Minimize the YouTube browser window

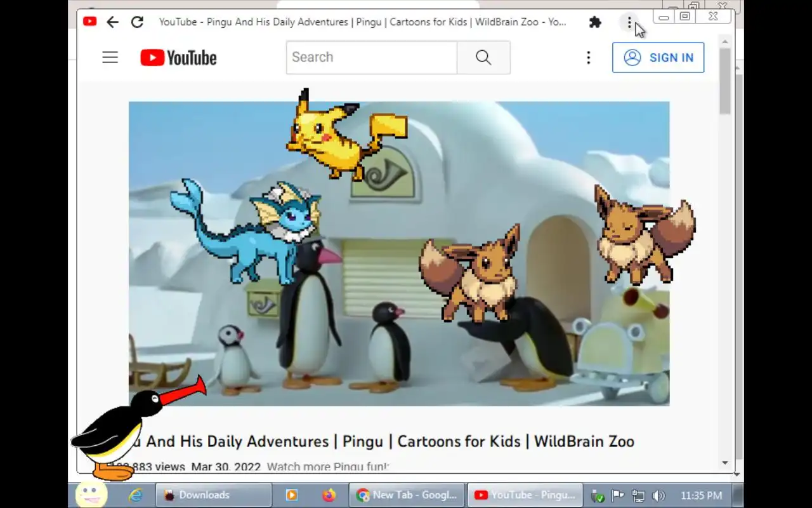tap(664, 17)
